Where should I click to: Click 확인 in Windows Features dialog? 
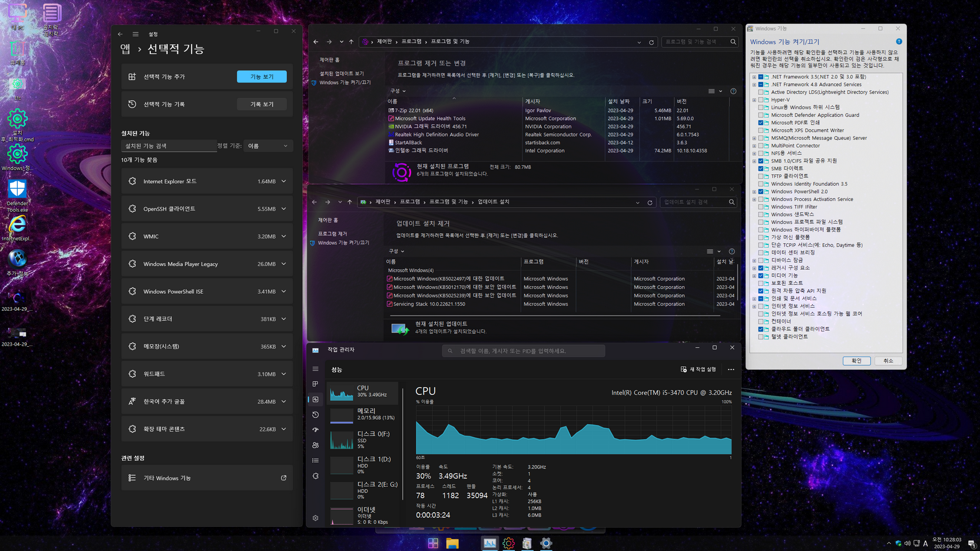[x=856, y=361]
